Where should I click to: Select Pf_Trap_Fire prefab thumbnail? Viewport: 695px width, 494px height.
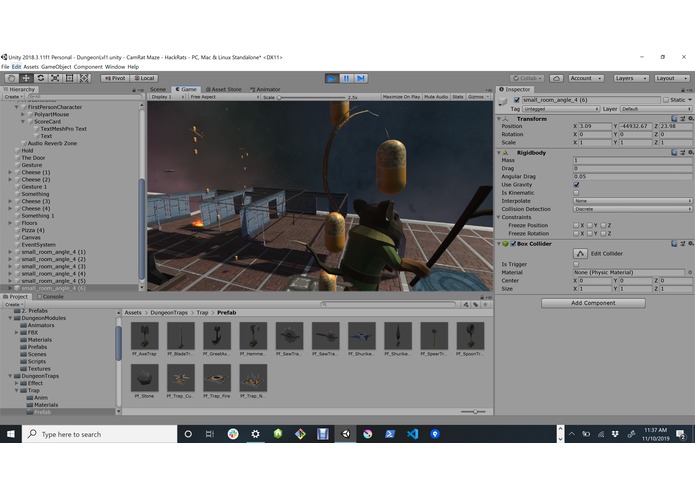click(217, 378)
